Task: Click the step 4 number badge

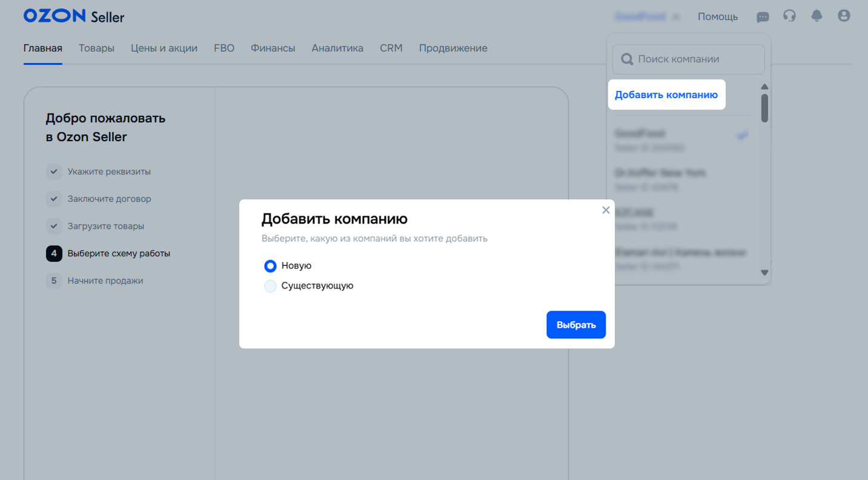Action: pos(54,253)
